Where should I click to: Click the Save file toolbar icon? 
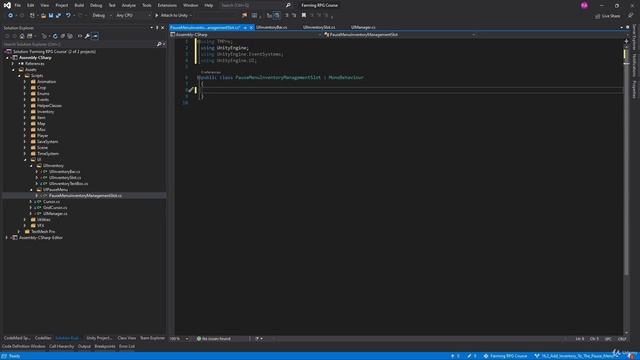click(51, 16)
